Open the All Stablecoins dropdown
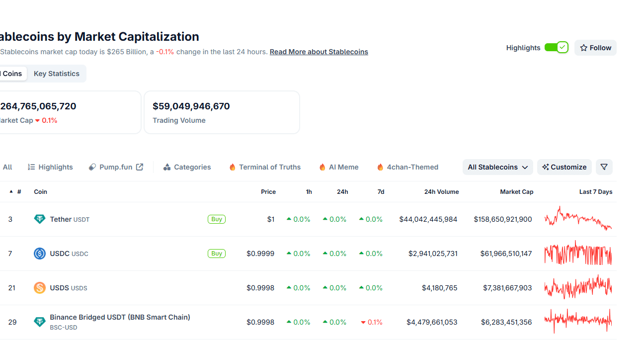This screenshot has height=343, width=644. click(498, 167)
